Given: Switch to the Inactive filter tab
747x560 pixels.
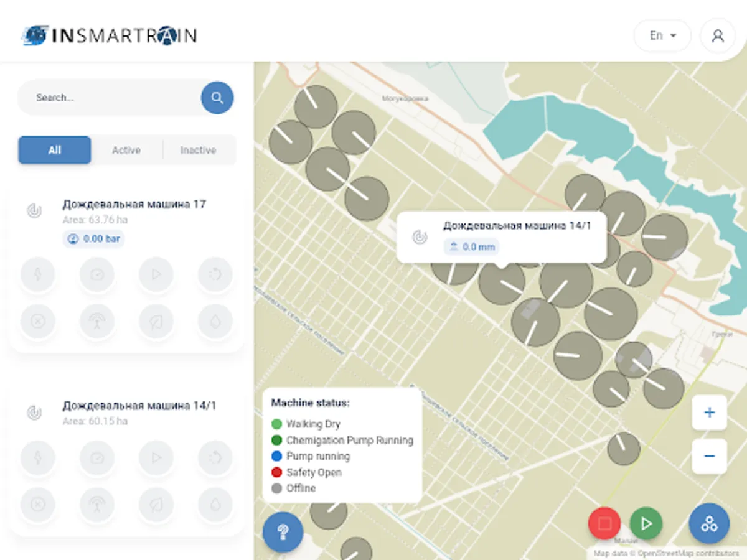Looking at the screenshot, I should point(198,150).
